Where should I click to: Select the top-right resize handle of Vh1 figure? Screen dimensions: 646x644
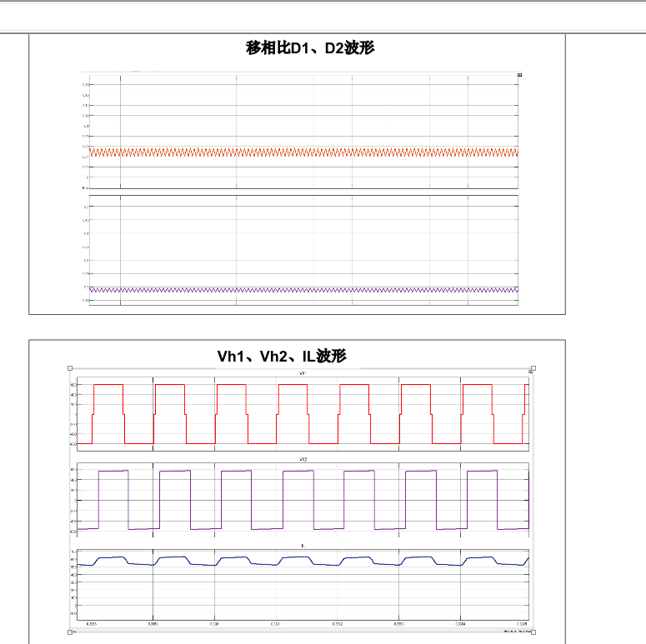533,367
